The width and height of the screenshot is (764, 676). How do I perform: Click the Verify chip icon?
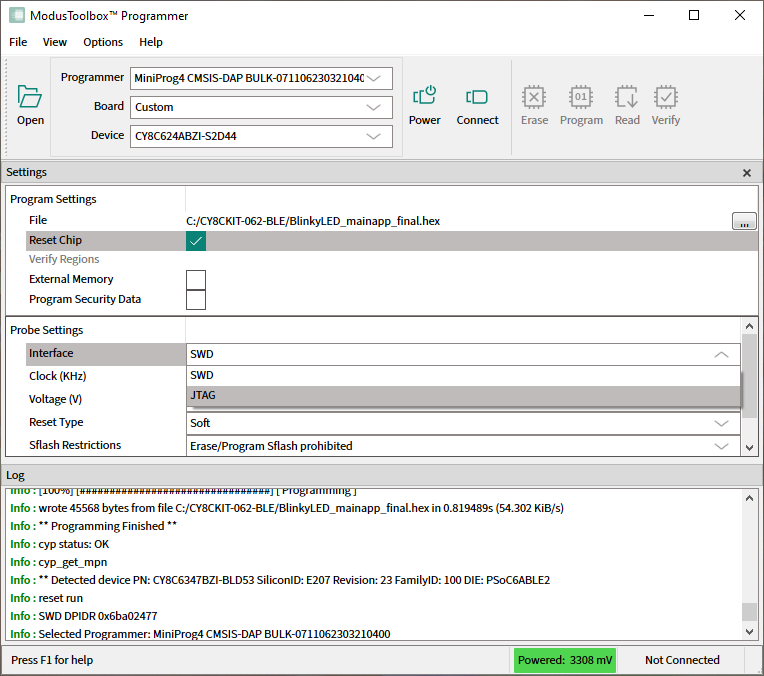(665, 97)
